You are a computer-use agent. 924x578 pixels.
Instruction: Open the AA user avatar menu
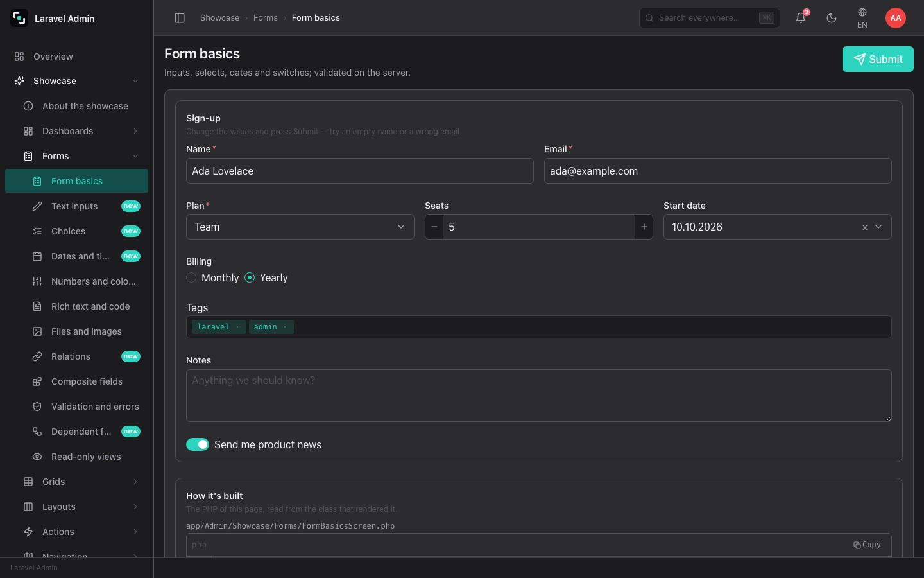[896, 18]
